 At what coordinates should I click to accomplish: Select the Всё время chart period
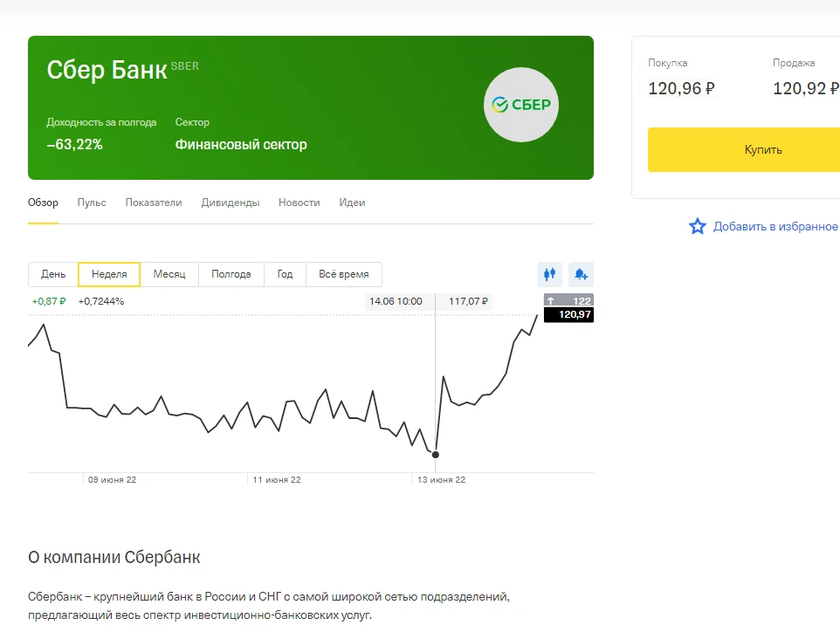click(x=344, y=274)
